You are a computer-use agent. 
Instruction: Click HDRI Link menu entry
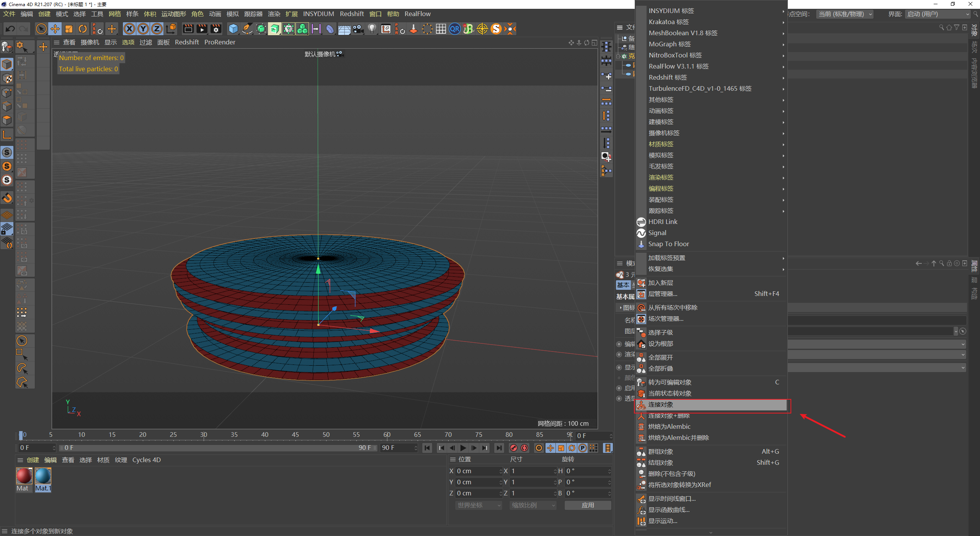(x=711, y=222)
